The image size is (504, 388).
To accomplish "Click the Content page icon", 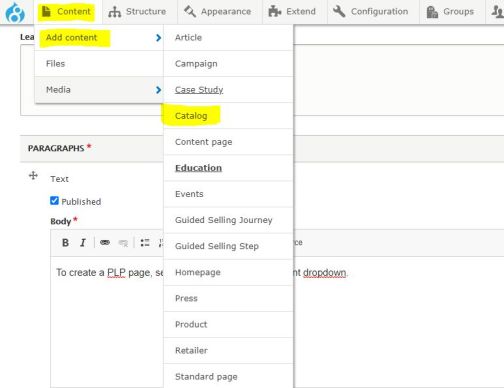I will [x=46, y=12].
